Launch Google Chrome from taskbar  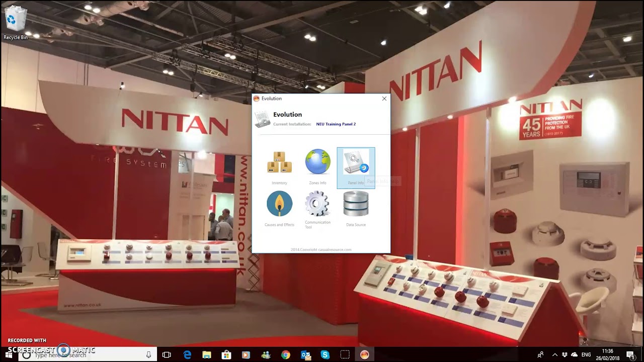tap(285, 354)
